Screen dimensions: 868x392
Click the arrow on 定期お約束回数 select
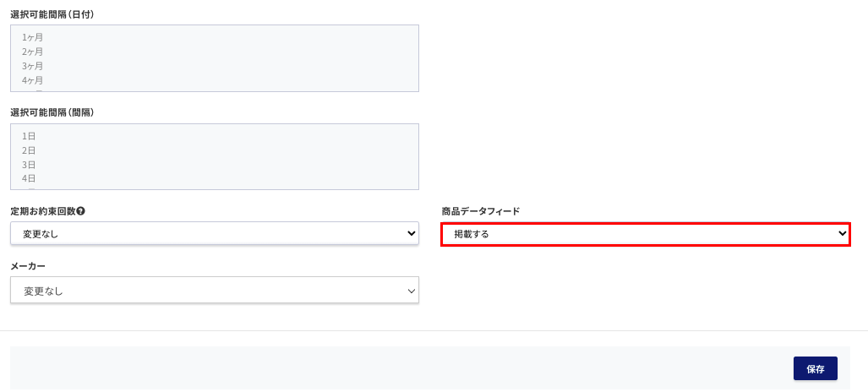(412, 234)
